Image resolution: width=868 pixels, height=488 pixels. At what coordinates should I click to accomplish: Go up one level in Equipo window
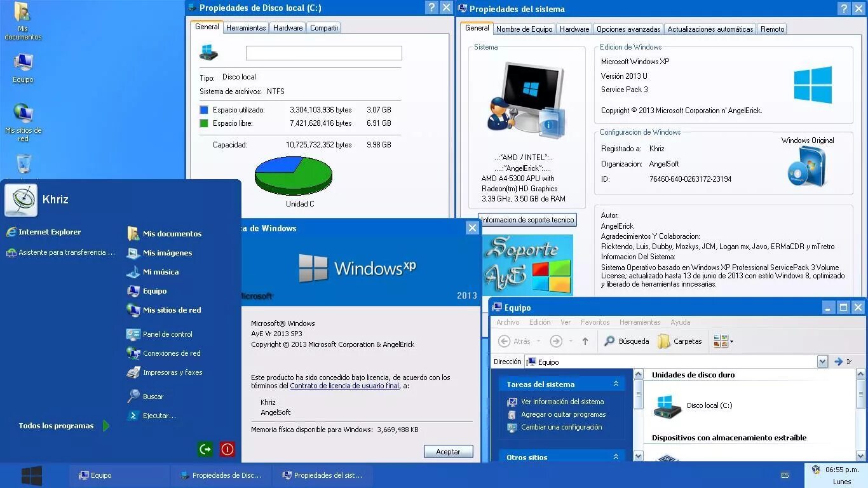[585, 341]
